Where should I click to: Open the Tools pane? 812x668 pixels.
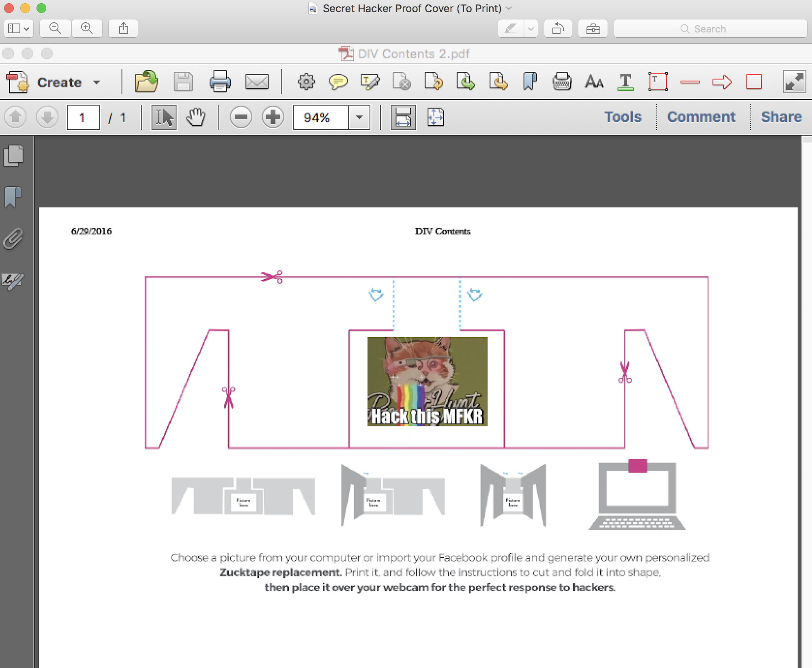coord(623,117)
